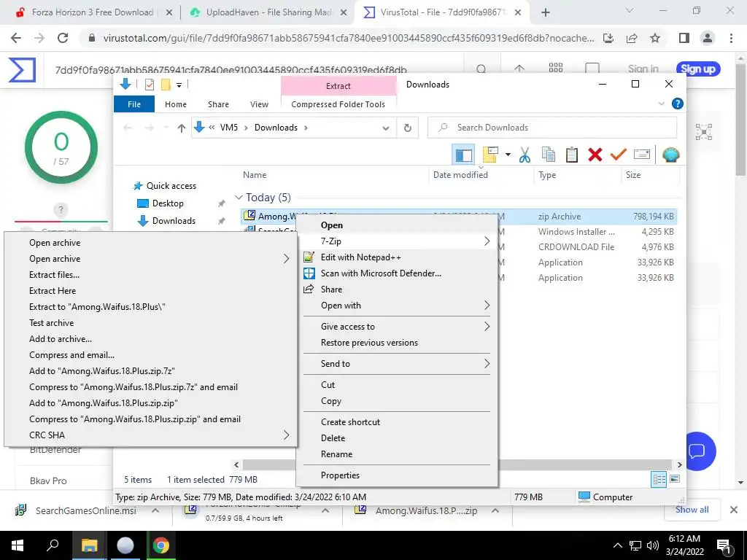Reload the VirusTotal page
This screenshot has height=560, width=747.
63,38
